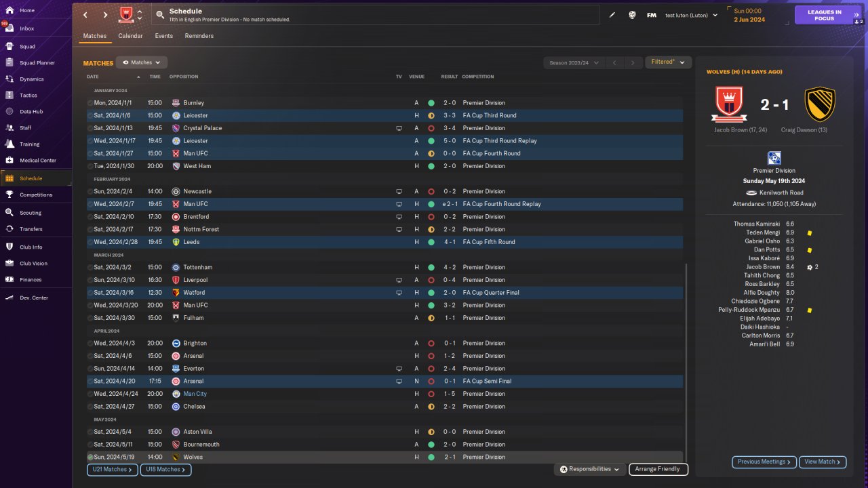Toggle the circle beside Tue, 2024/1/30 West Ham match
This screenshot has height=488, width=868.
coord(90,166)
